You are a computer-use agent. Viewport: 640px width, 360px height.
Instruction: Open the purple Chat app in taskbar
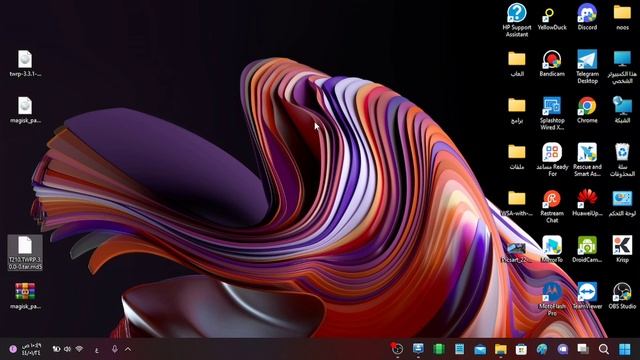[562, 349]
